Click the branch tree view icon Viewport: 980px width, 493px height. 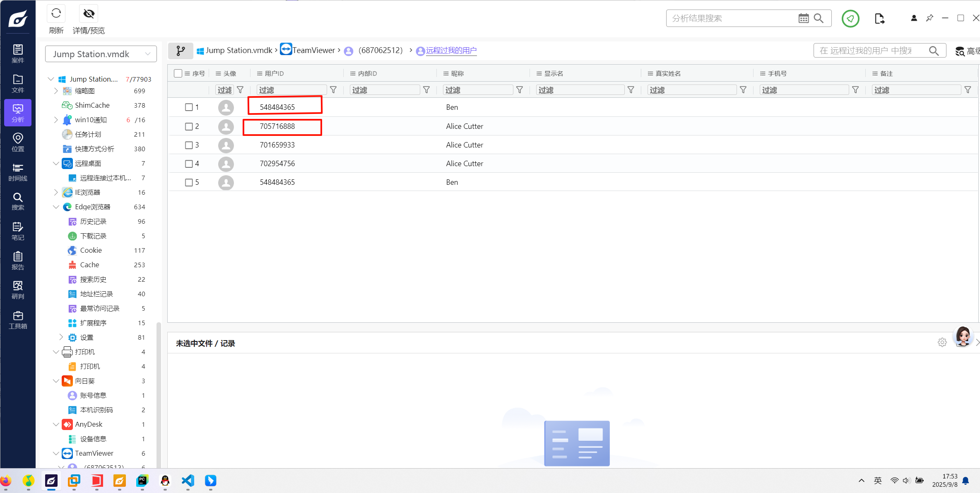(181, 51)
